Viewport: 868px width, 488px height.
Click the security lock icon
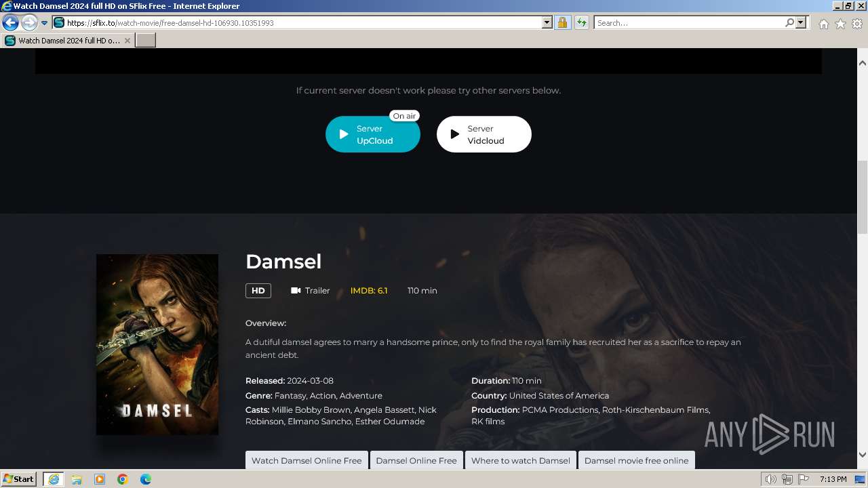click(x=562, y=23)
